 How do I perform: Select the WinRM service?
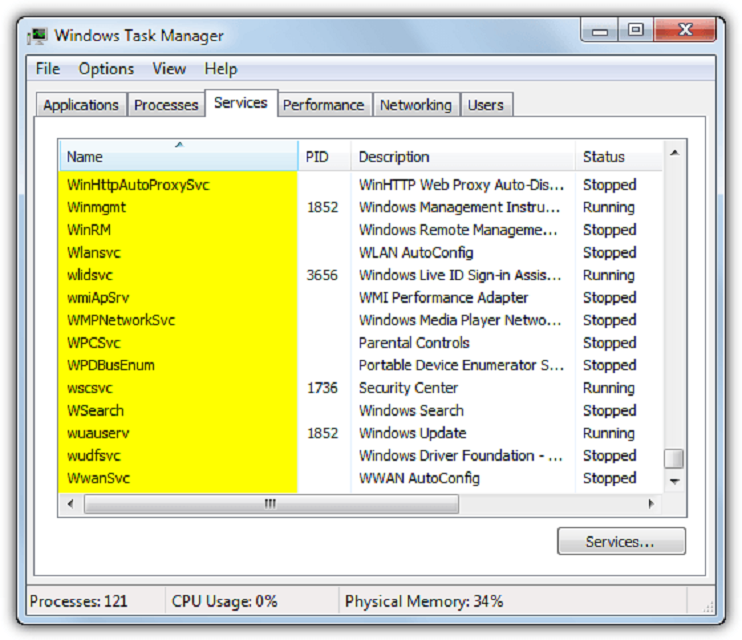point(360,230)
